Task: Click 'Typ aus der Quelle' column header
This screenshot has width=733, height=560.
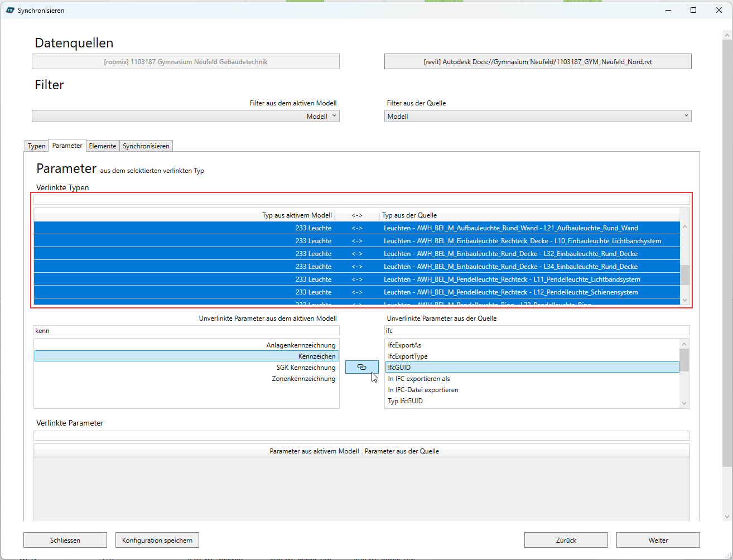Action: [x=409, y=215]
